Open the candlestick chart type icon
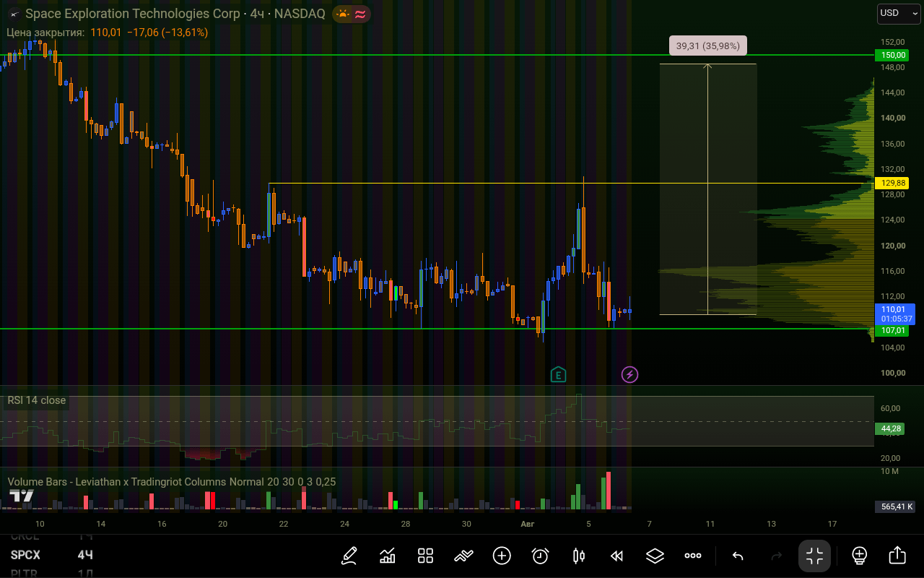 (x=578, y=556)
